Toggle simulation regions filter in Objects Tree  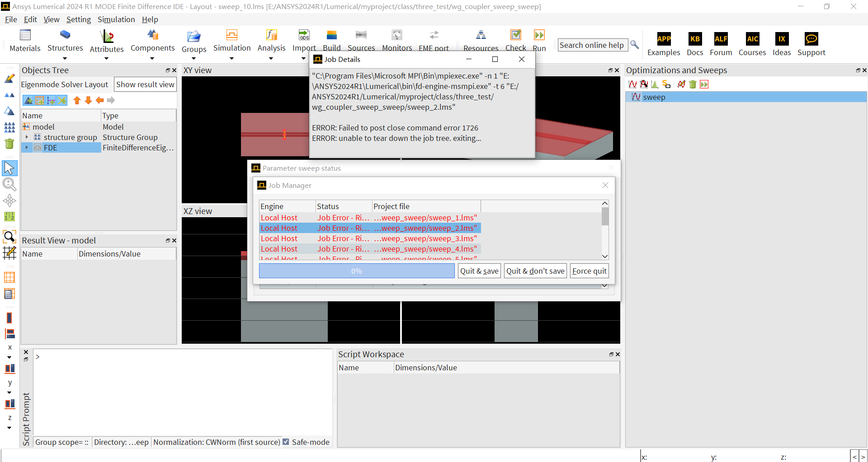(39, 100)
